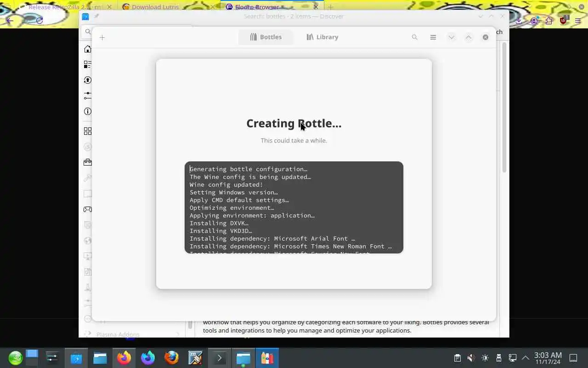Launch Firefox from the taskbar

[124, 358]
